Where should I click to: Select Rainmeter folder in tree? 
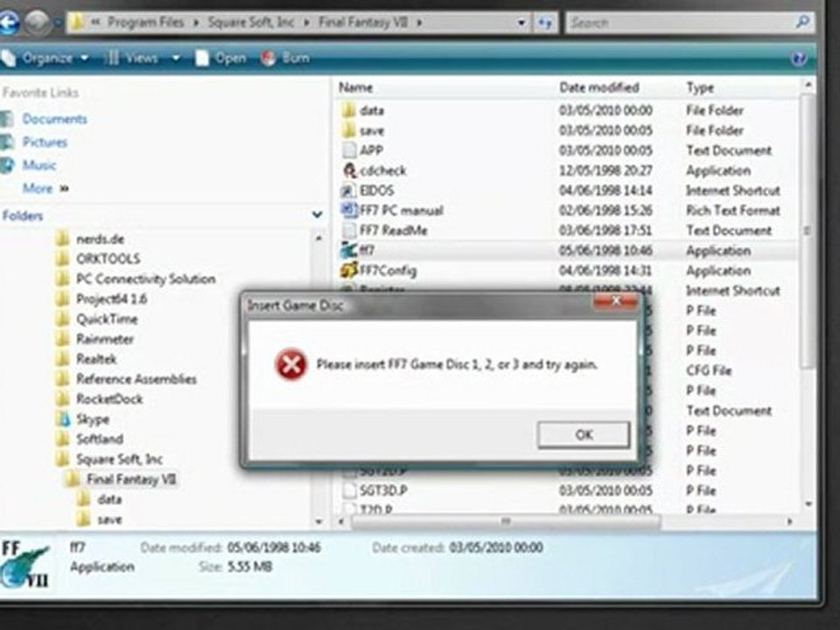[x=105, y=339]
